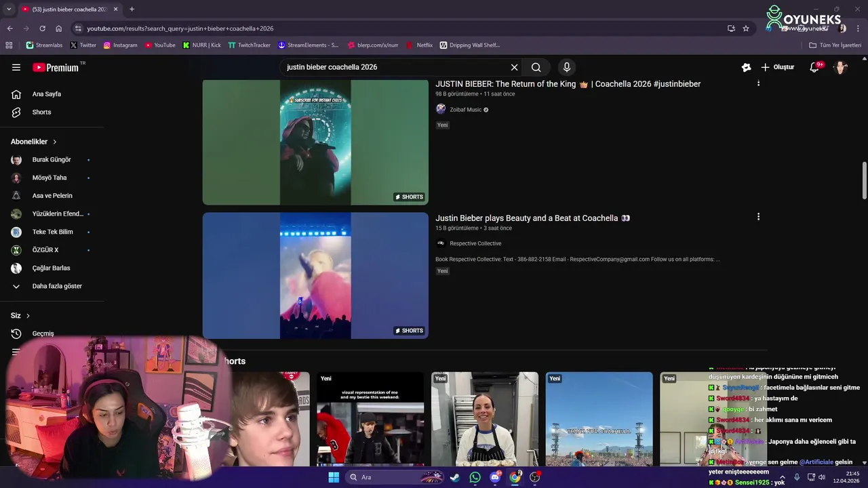Submit search with the magnifier button

536,67
